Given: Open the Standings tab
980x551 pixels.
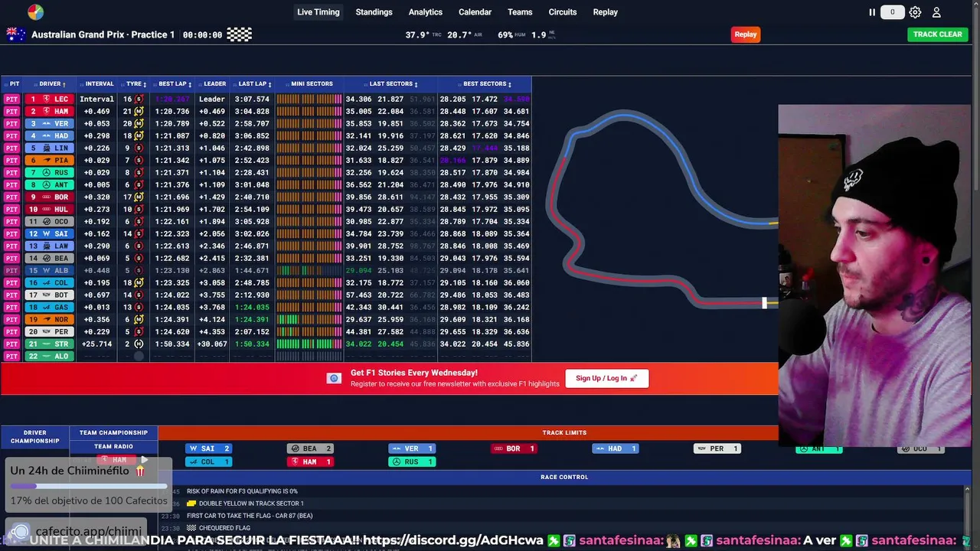Looking at the screenshot, I should (x=374, y=12).
